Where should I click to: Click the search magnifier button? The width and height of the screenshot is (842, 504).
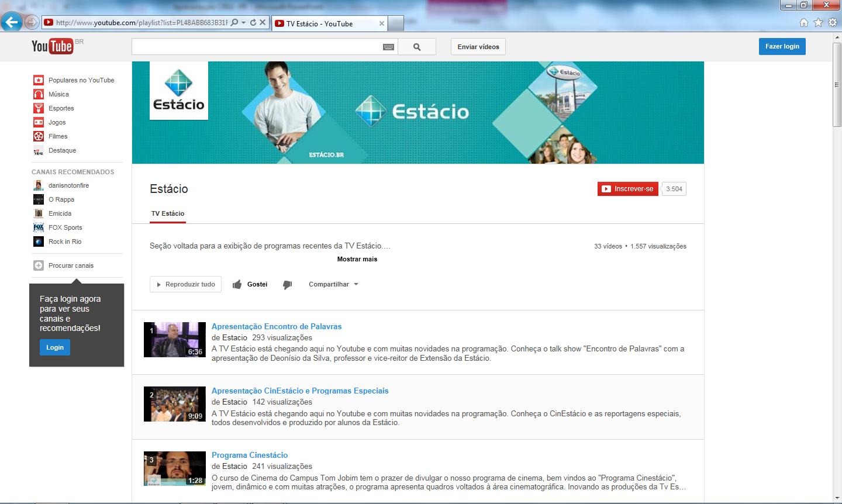(417, 47)
